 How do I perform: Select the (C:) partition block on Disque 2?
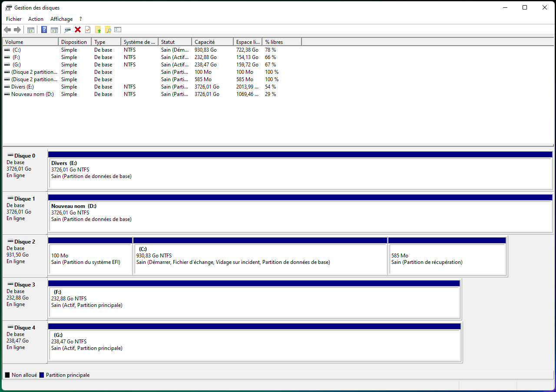coord(261,256)
